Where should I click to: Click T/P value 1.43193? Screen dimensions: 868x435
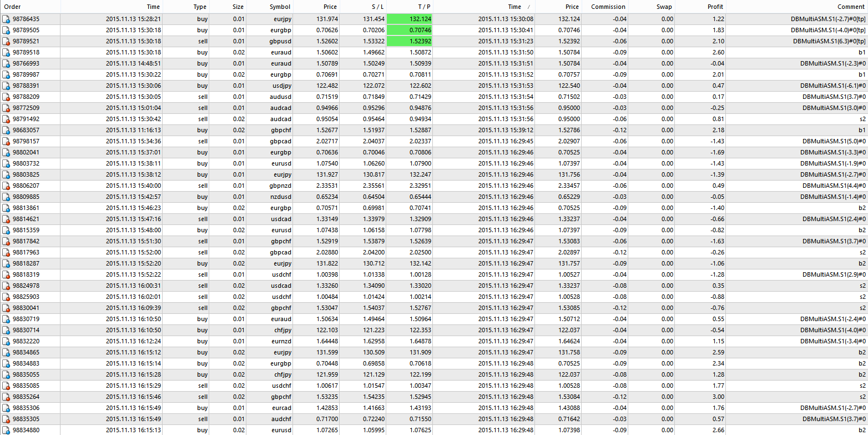coord(420,408)
